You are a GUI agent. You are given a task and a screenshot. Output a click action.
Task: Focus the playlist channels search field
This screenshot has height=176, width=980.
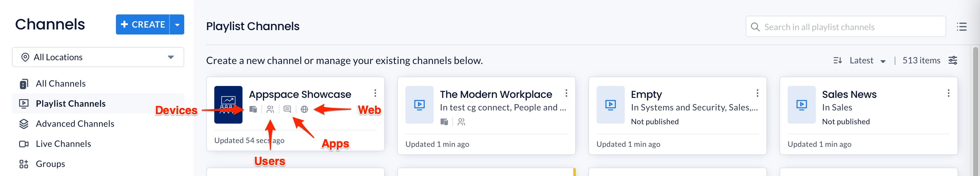[x=845, y=27]
